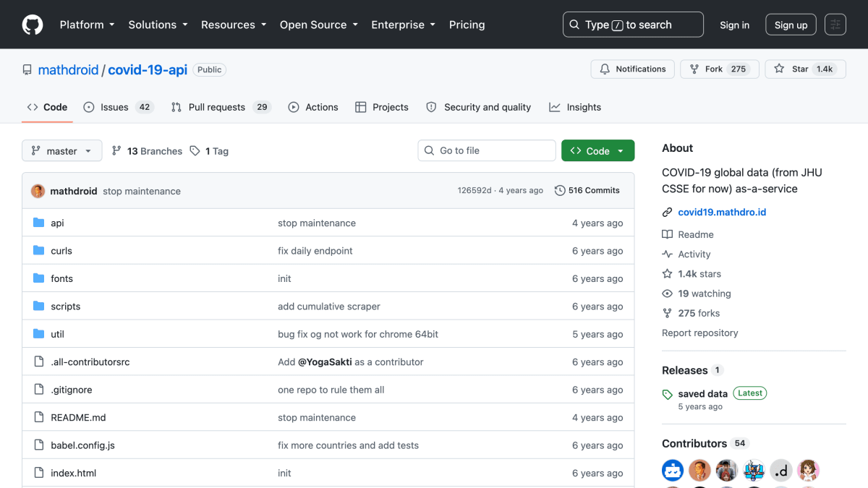Open the @YogaSakti mention link
868x488 pixels.
click(325, 362)
